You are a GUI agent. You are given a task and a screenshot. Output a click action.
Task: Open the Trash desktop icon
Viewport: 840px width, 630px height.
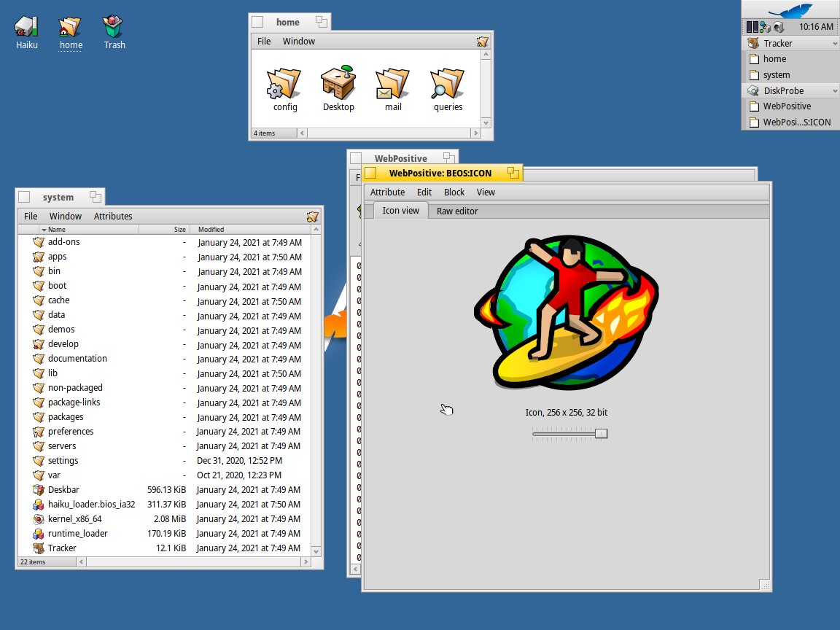click(113, 26)
